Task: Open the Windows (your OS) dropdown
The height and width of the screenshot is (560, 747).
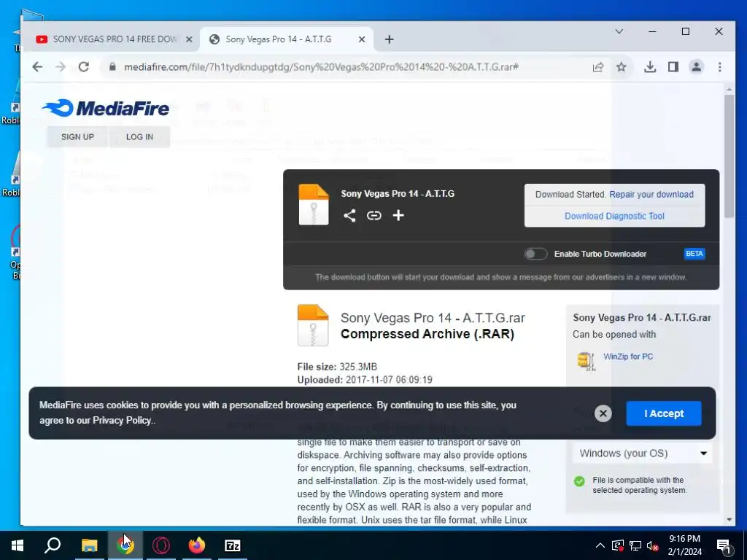Action: 642,454
